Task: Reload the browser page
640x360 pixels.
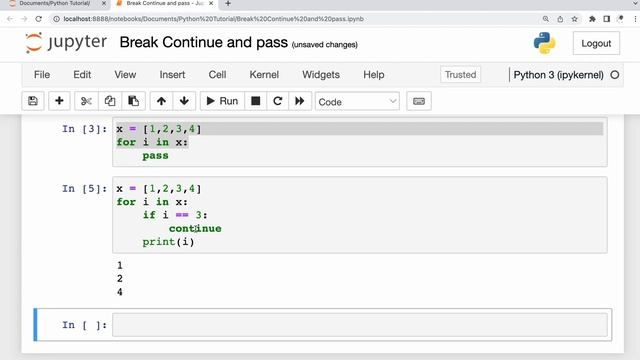Action: 38,19
